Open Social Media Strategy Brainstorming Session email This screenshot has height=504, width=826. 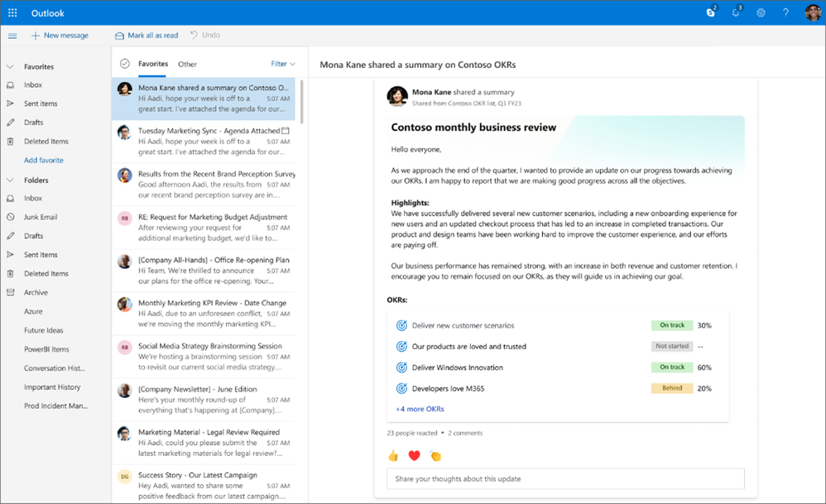click(204, 357)
